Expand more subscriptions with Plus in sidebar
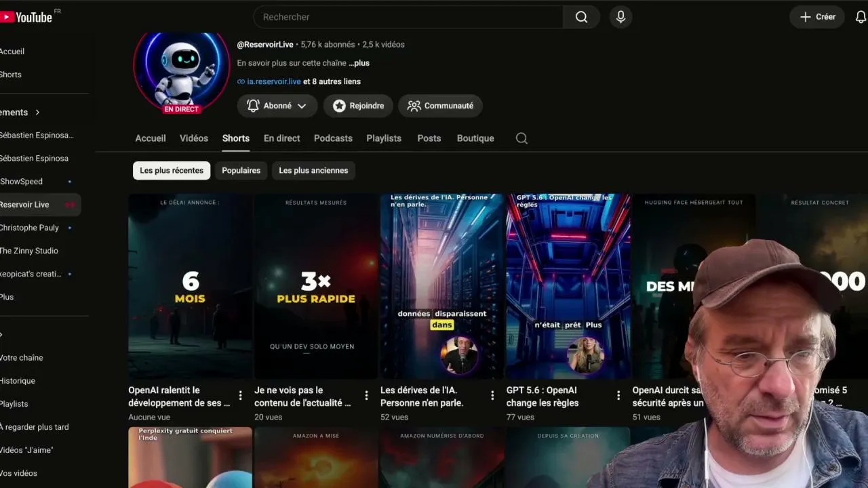 [x=7, y=297]
